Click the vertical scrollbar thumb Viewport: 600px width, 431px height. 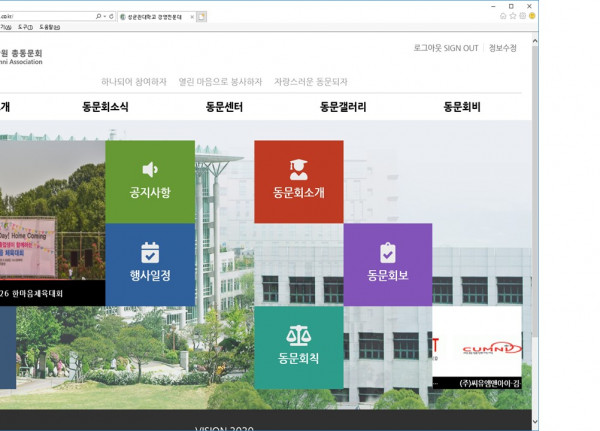535,191
